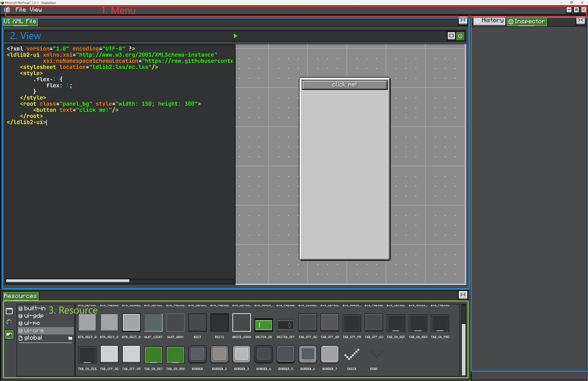The image size is (588, 381).
Task: Select the TAB_OFF_DI texture
Action: (x=374, y=323)
